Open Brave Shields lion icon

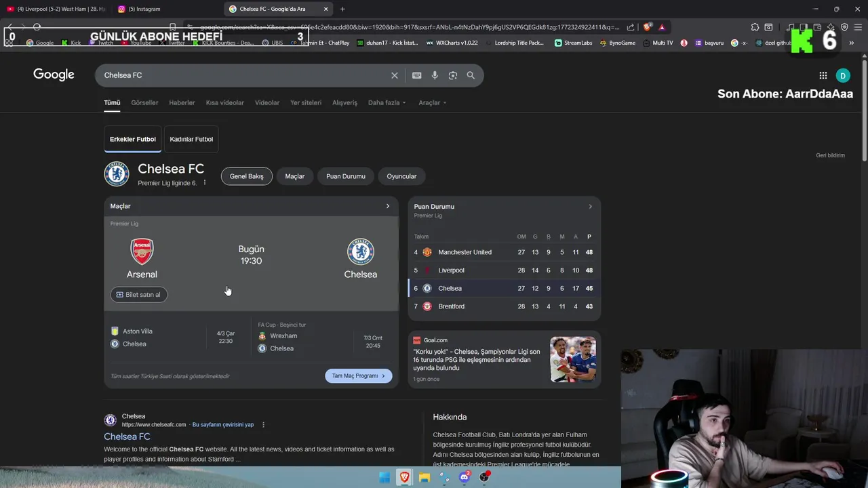(647, 27)
